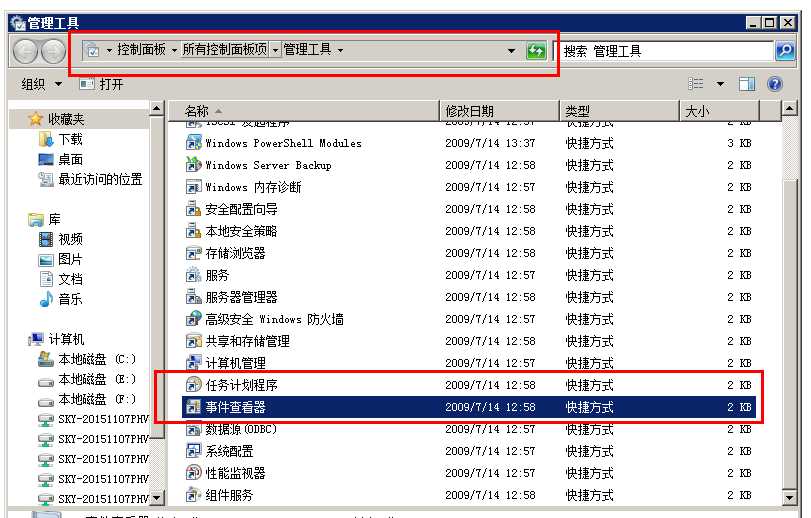Select the Windows Server Backup icon
811x518 pixels.
193,165
